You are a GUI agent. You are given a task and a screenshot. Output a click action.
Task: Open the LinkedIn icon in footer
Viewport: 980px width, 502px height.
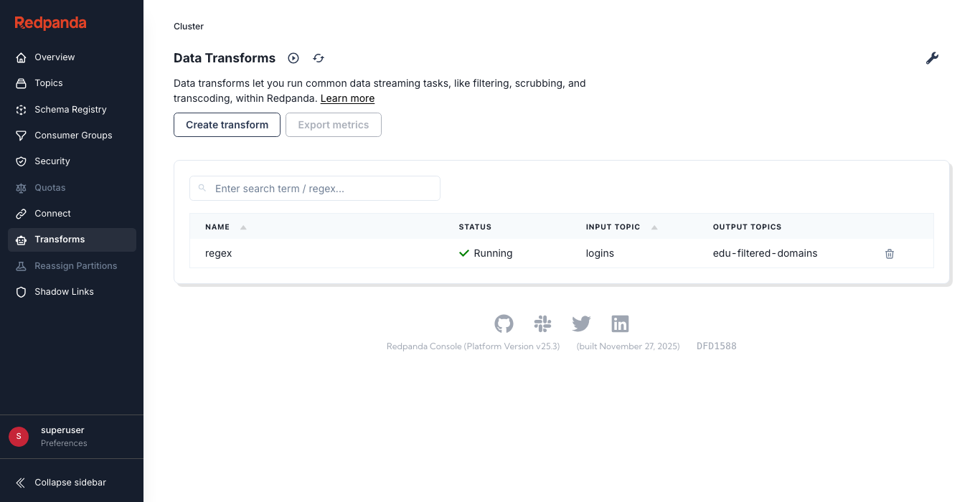tap(620, 324)
